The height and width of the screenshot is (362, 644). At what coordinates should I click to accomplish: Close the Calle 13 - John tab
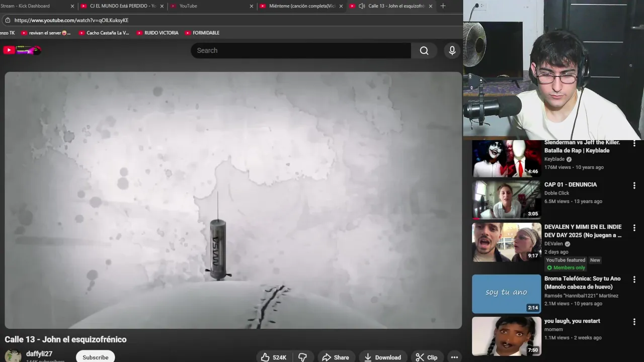[x=430, y=6]
